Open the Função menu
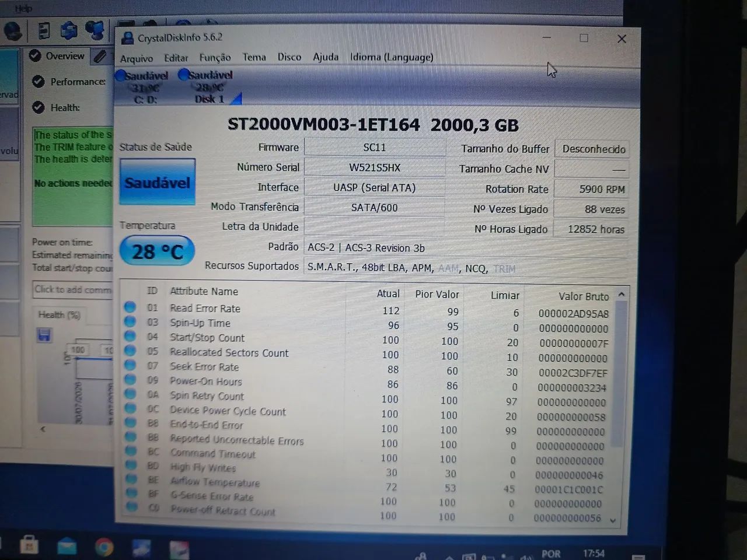 coord(215,57)
